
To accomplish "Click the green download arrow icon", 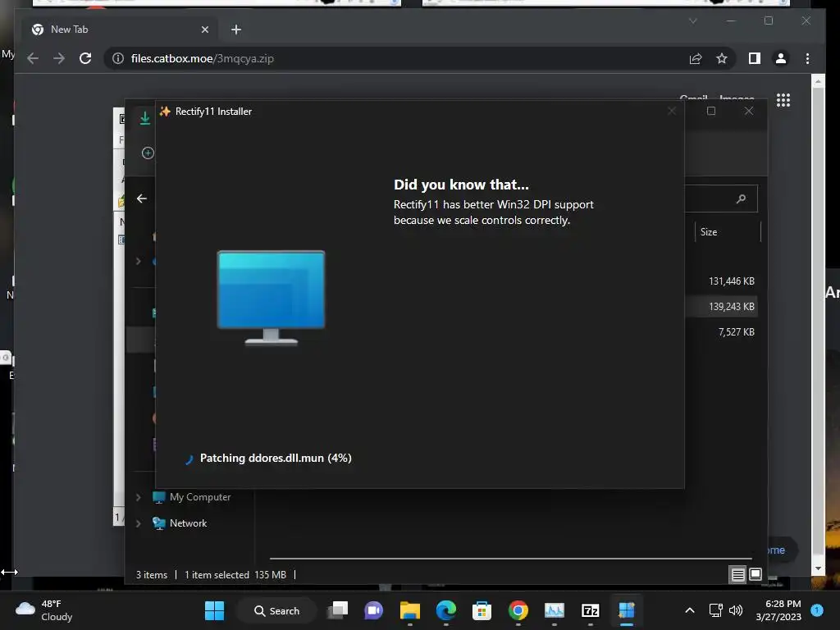I will (144, 118).
